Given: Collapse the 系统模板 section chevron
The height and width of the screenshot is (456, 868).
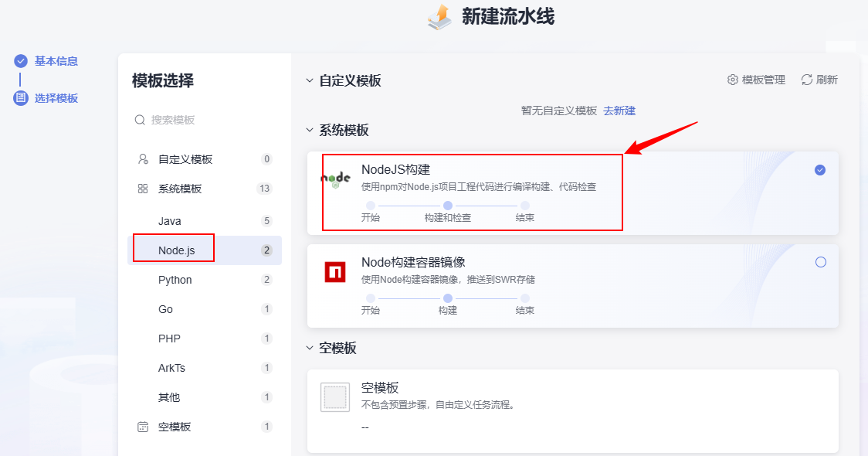Looking at the screenshot, I should (x=310, y=130).
